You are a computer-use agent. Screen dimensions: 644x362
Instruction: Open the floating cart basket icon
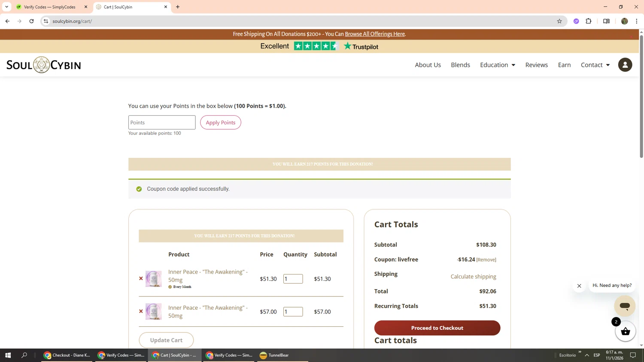625,331
